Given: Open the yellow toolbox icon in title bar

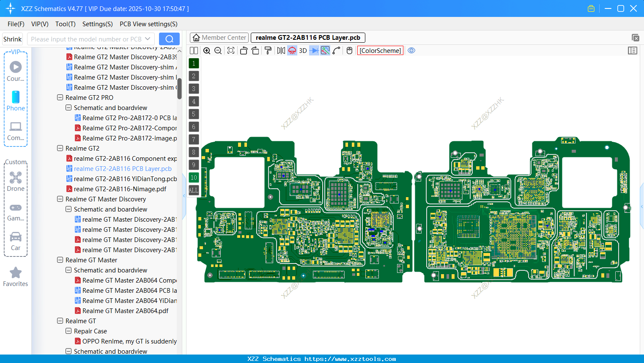Looking at the screenshot, I should [x=591, y=8].
